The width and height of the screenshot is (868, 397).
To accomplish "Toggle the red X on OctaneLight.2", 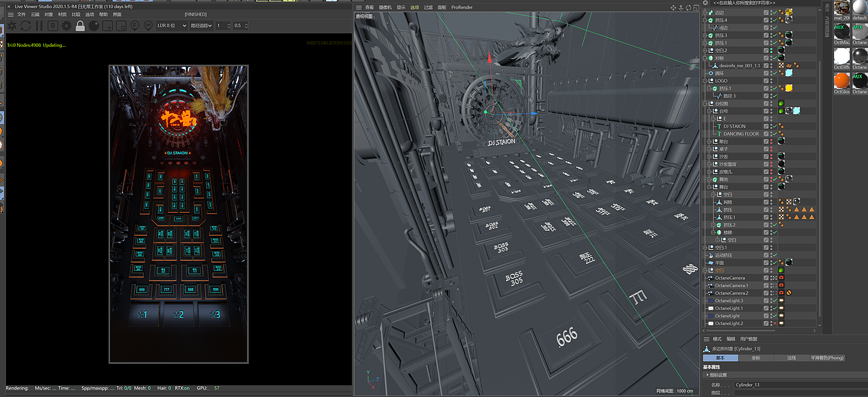I will click(774, 323).
